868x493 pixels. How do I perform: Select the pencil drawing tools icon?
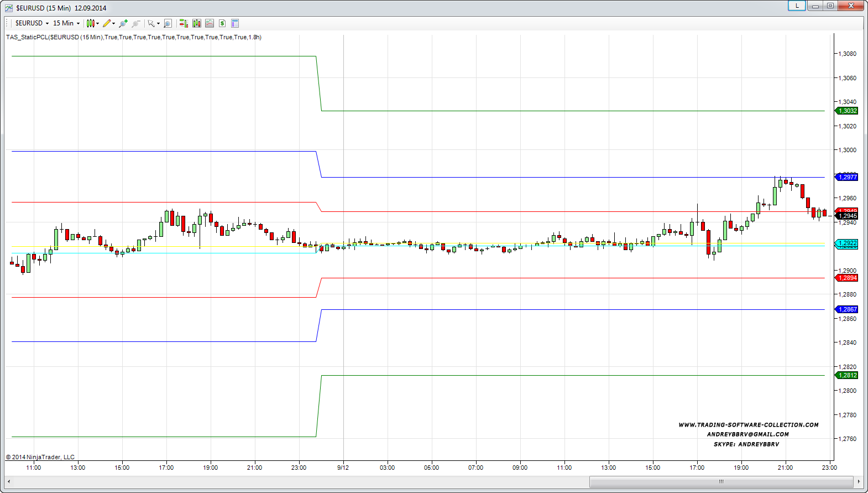[x=108, y=23]
